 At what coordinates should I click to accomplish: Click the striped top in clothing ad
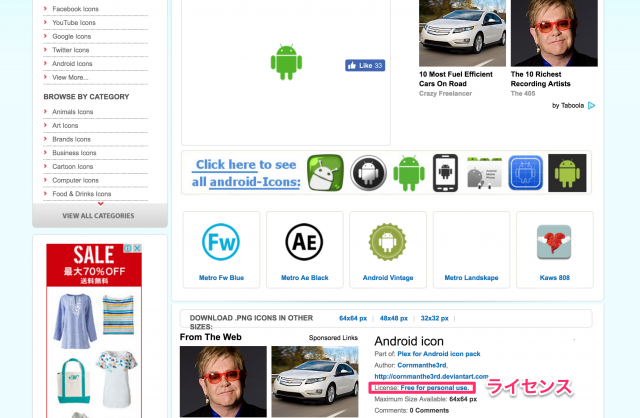tap(118, 315)
